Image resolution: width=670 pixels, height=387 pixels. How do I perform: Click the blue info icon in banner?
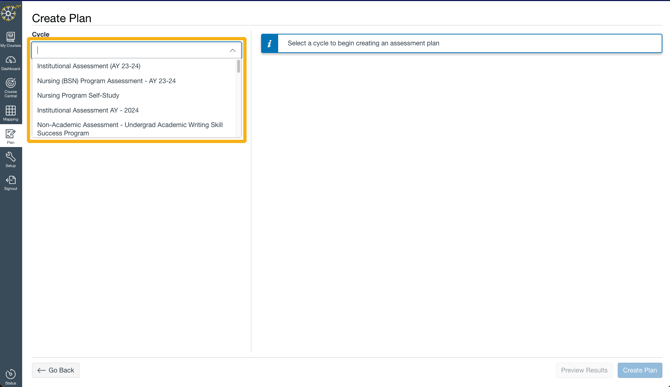(270, 44)
